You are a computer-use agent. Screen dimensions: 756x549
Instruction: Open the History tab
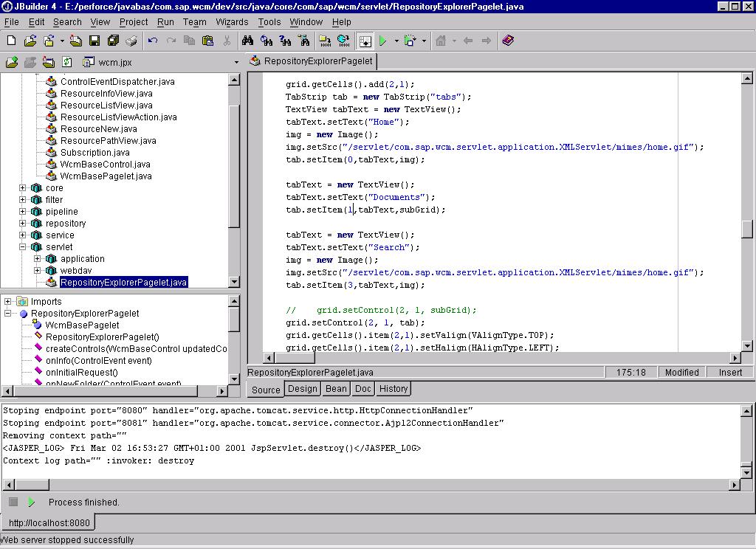click(x=393, y=389)
